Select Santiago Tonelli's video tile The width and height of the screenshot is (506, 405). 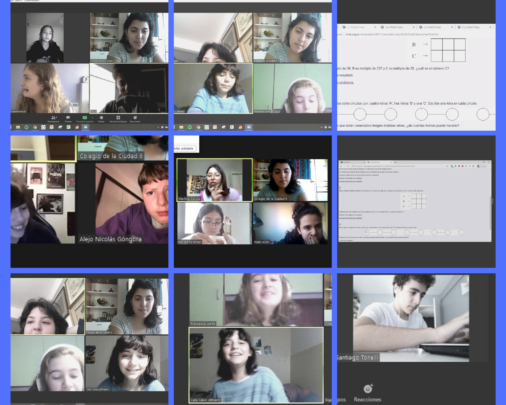pyautogui.click(x=411, y=318)
